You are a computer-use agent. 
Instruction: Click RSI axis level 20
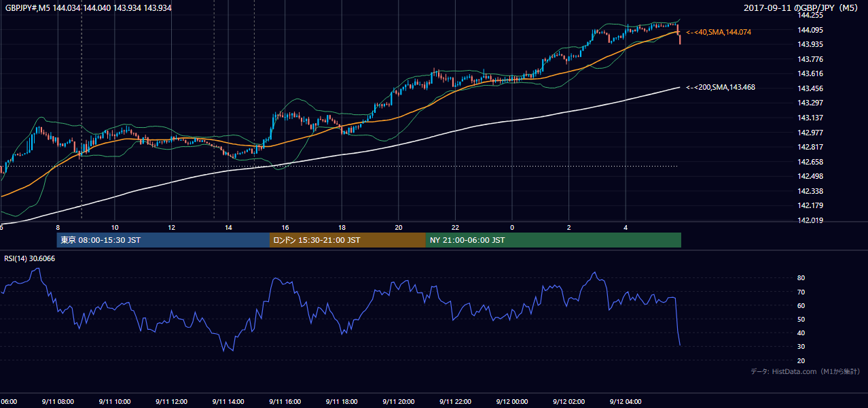pyautogui.click(x=801, y=360)
